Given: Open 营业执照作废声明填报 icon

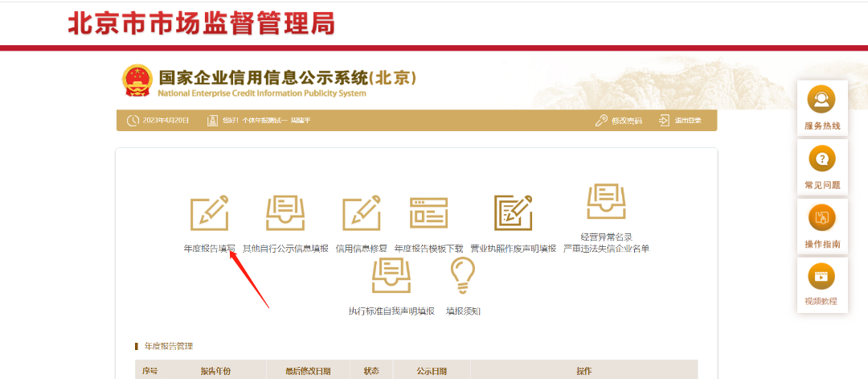Looking at the screenshot, I should [x=513, y=212].
